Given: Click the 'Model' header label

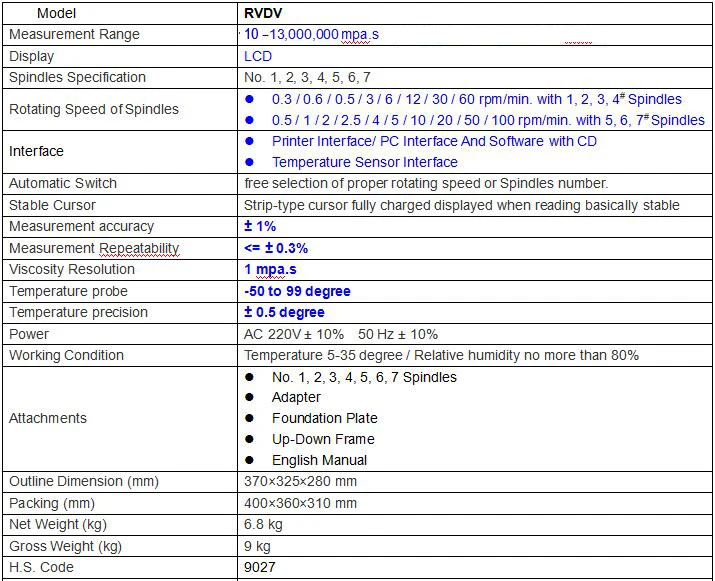Looking at the screenshot, I should (x=56, y=13).
